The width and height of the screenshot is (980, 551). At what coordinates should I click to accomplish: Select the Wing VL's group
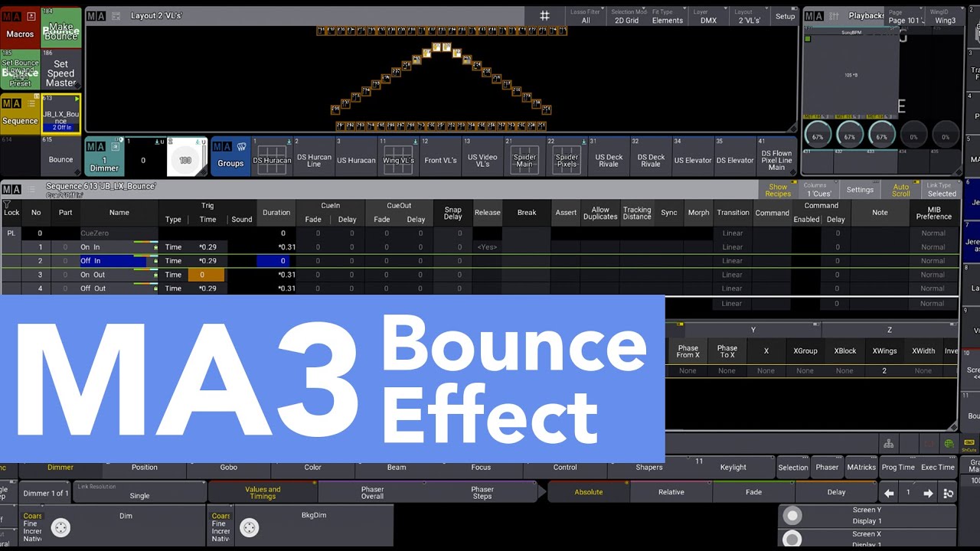coord(398,157)
